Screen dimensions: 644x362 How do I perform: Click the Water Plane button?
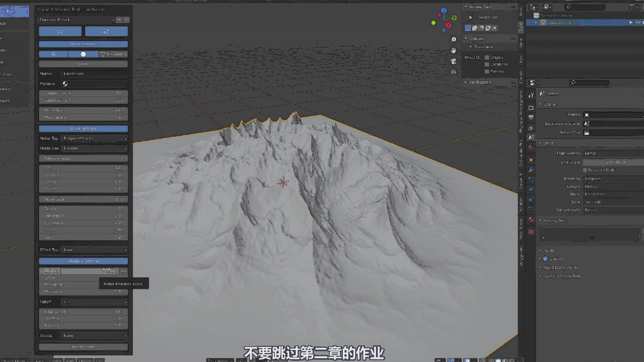point(83,347)
